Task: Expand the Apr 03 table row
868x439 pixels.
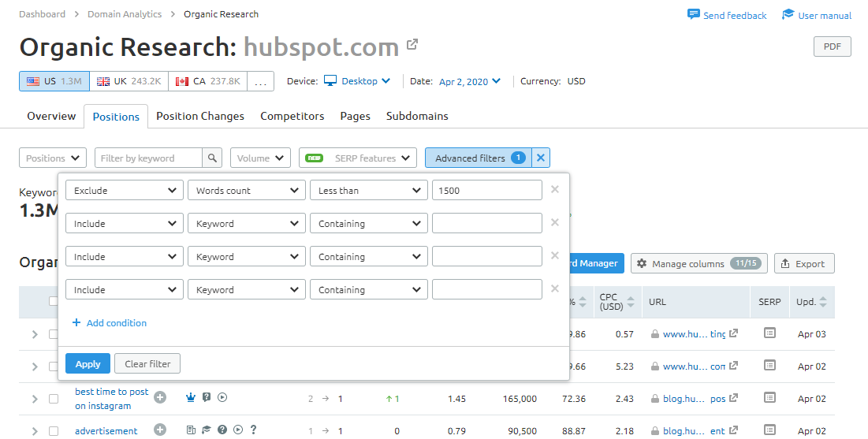Action: (x=35, y=334)
